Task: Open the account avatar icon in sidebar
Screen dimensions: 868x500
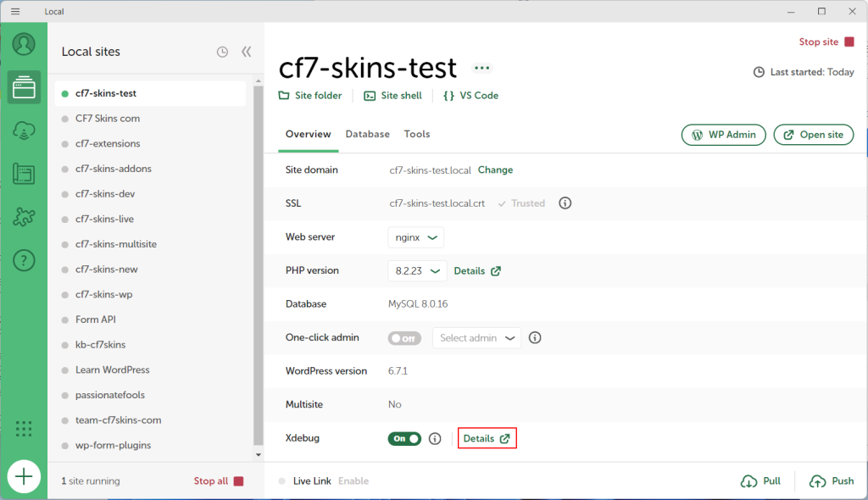Action: click(x=24, y=44)
